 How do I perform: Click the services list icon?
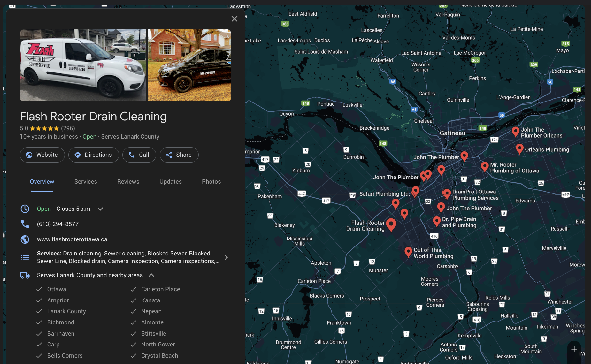(25, 257)
